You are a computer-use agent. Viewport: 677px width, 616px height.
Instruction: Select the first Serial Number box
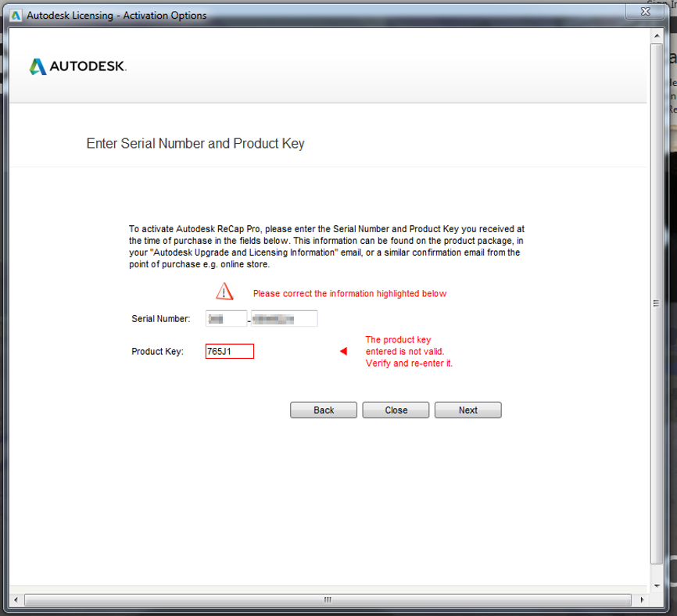click(x=226, y=319)
